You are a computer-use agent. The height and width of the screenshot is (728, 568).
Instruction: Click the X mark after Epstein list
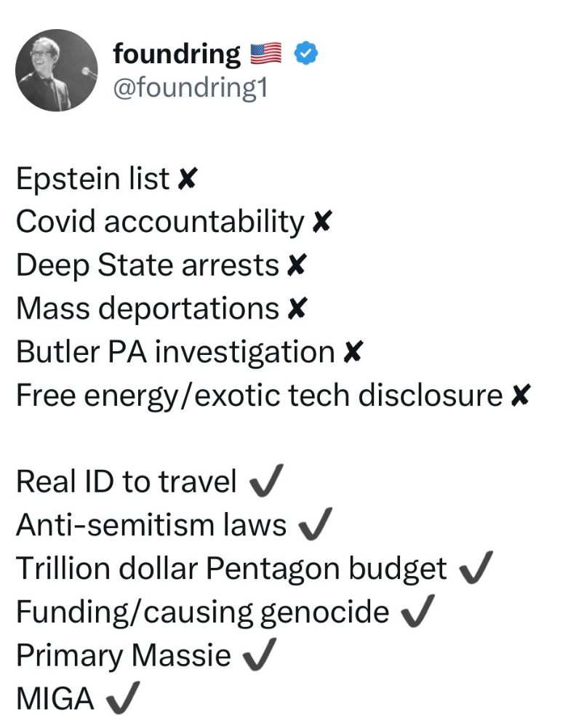(187, 180)
